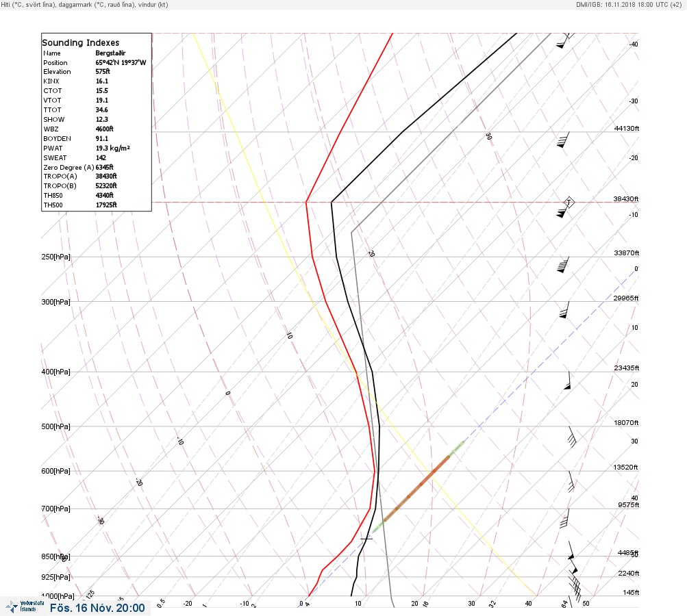Select the VTOT value 19.1
The width and height of the screenshot is (687, 616).
[102, 100]
